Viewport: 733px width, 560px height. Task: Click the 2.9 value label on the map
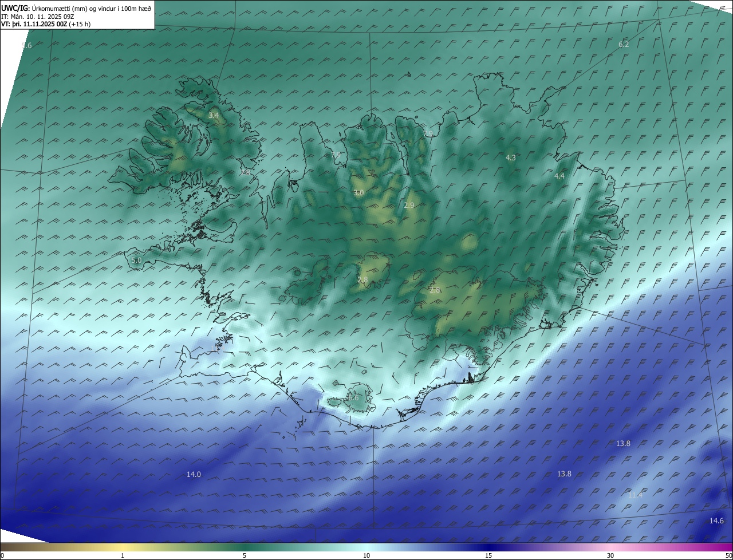click(409, 205)
